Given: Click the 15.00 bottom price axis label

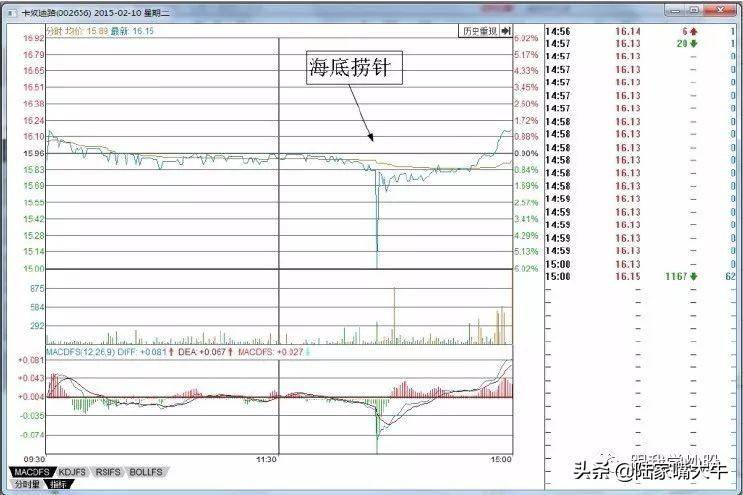Looking at the screenshot, I should tap(34, 269).
